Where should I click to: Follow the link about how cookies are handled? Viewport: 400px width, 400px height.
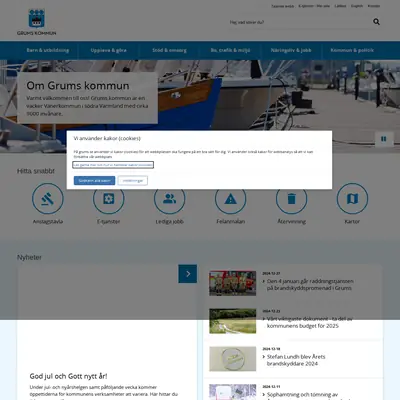tap(113, 165)
